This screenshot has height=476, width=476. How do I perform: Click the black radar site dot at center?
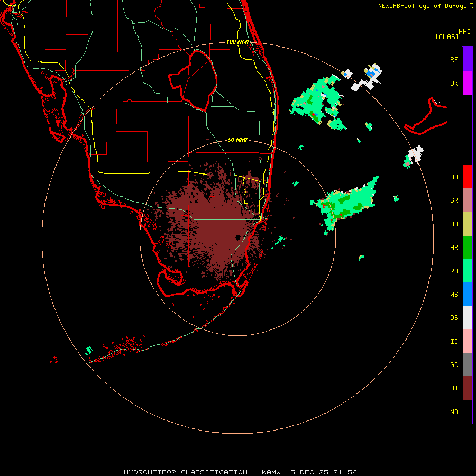pos(237,237)
